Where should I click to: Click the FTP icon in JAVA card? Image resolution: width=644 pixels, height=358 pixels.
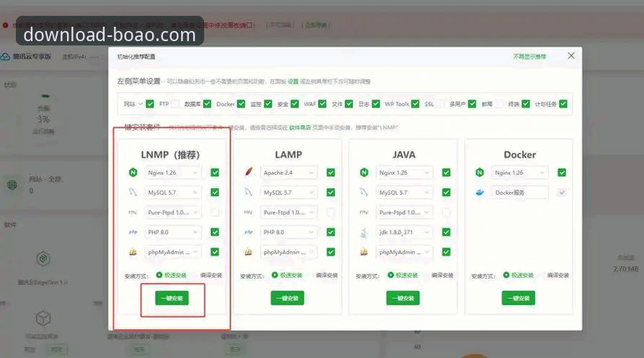[x=364, y=212]
